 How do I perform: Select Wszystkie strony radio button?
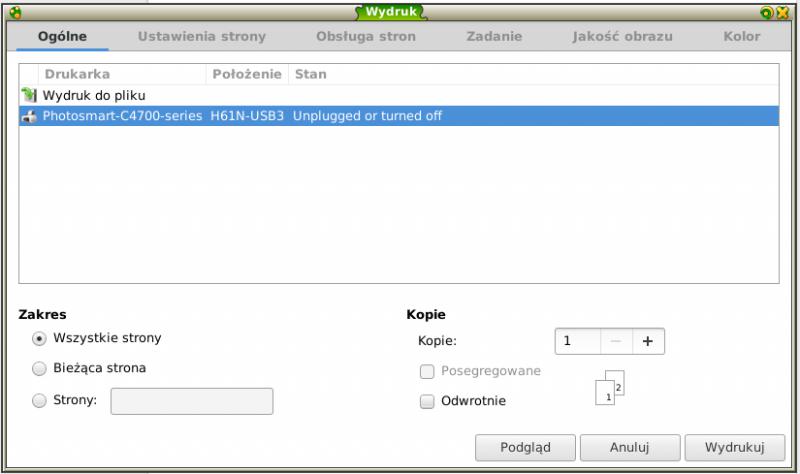click(39, 338)
